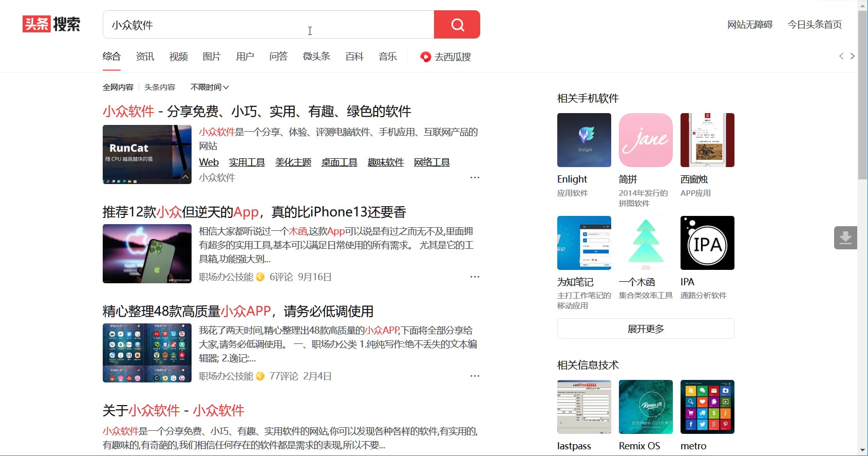Switch to the 视频 tab
This screenshot has height=456, width=868.
click(178, 57)
